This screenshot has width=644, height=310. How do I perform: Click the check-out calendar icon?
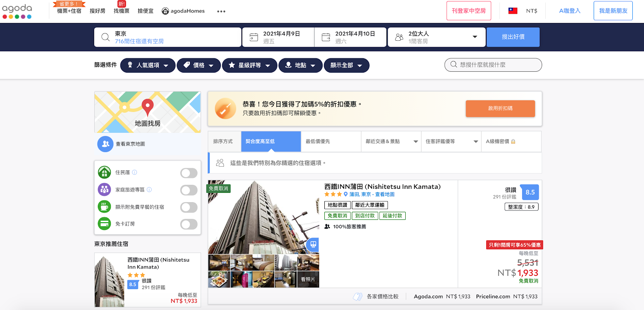point(326,37)
